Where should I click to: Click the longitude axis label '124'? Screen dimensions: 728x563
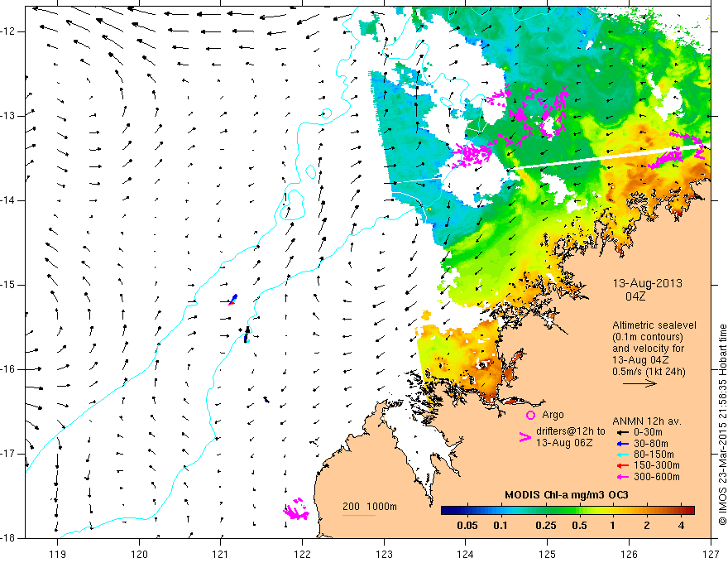tap(466, 554)
